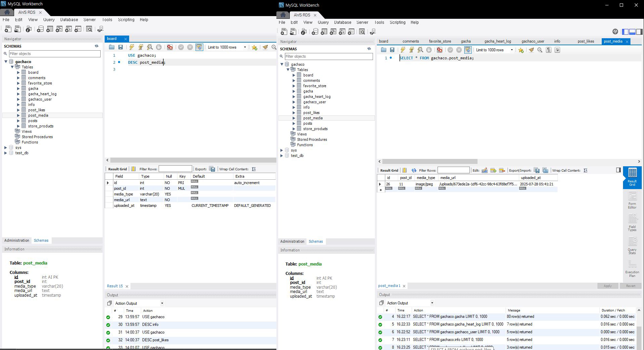
Task: Open Database menu in right window
Action: click(x=343, y=22)
